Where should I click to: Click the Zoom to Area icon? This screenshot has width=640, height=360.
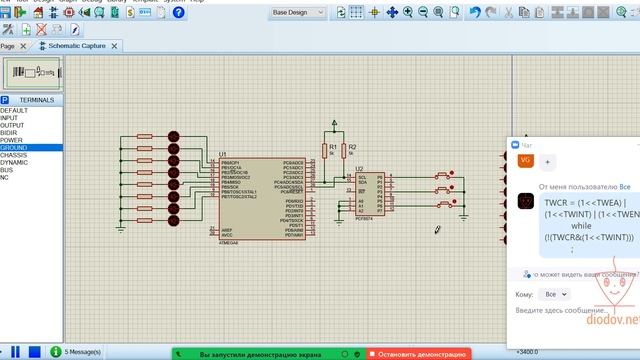click(454, 13)
